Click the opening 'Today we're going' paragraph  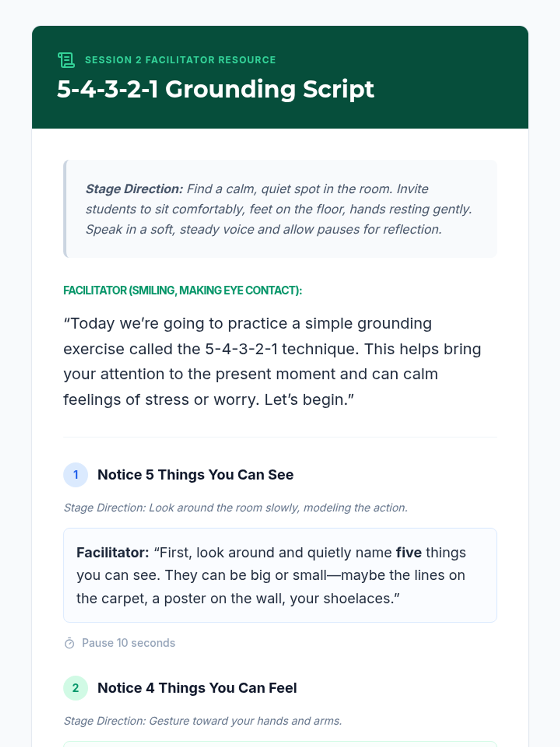point(272,361)
